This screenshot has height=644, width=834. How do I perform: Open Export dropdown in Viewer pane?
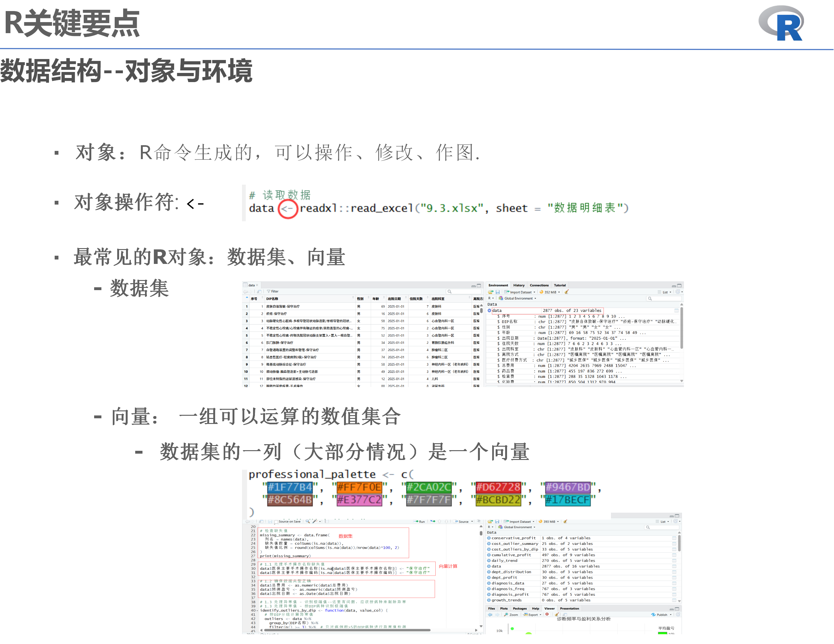[532, 615]
